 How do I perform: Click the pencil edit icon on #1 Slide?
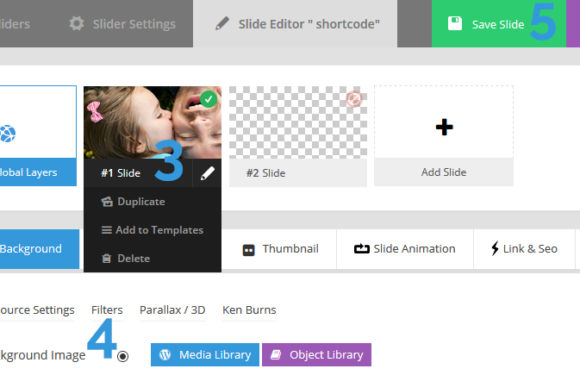208,173
